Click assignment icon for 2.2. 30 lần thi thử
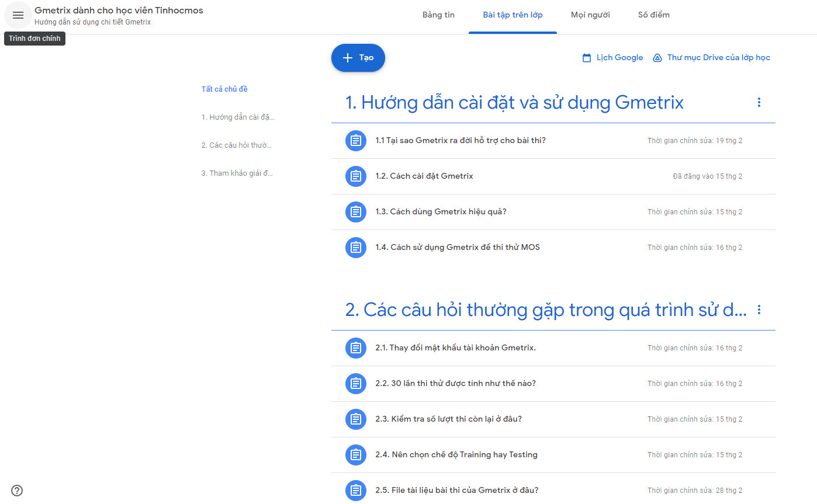Viewport: 817px width, 504px height. (356, 384)
